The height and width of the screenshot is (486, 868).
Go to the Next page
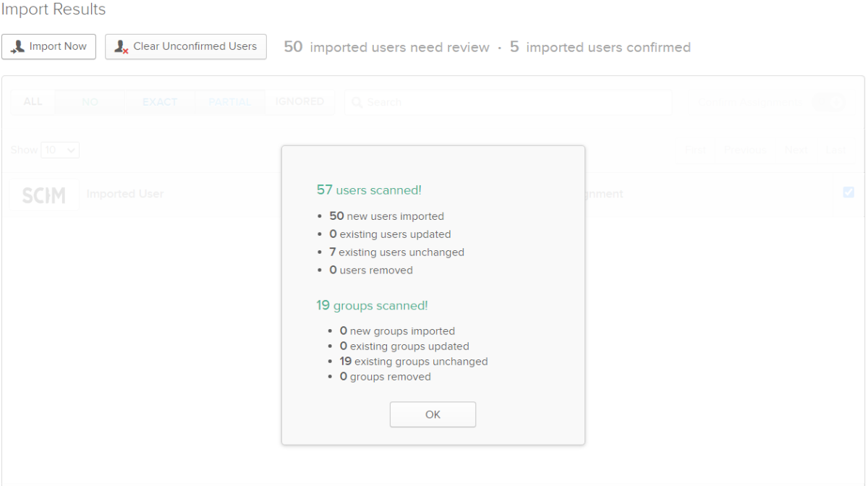pyautogui.click(x=796, y=150)
